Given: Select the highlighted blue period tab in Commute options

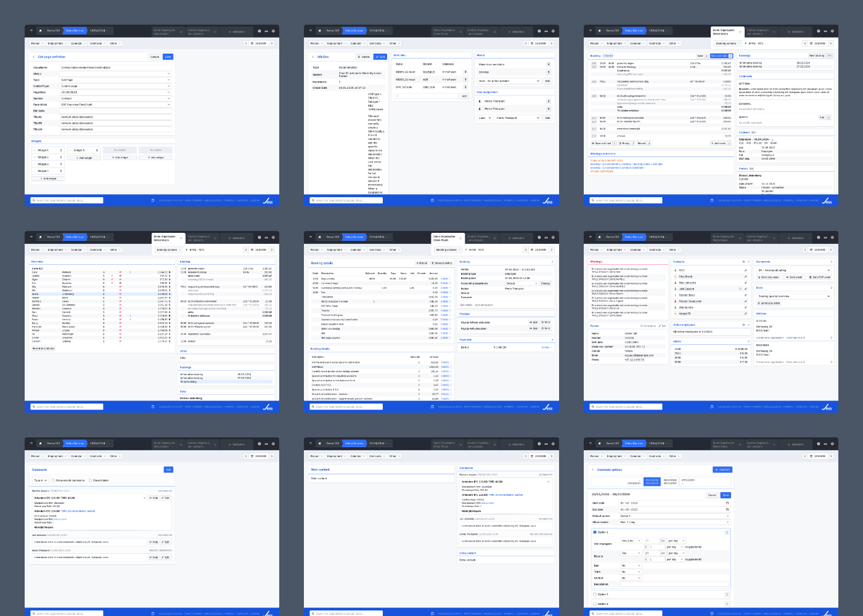Looking at the screenshot, I should [652, 482].
